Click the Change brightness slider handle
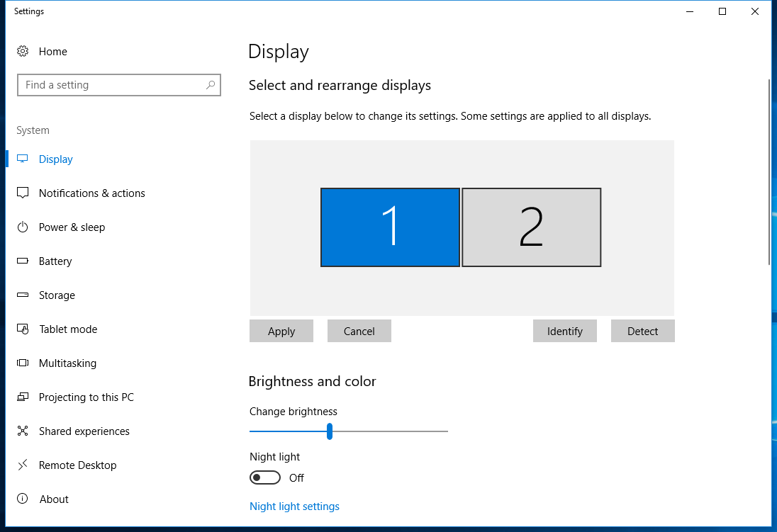777x532 pixels. [330, 431]
